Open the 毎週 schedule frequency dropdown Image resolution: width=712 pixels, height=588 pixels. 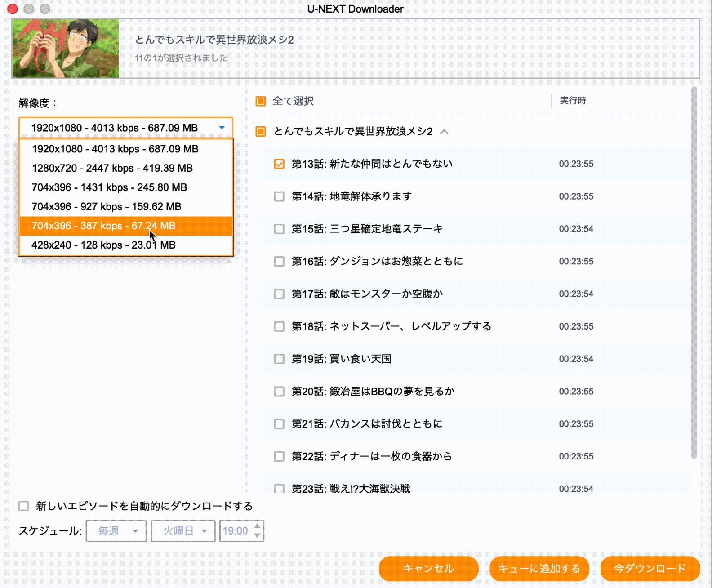click(116, 531)
